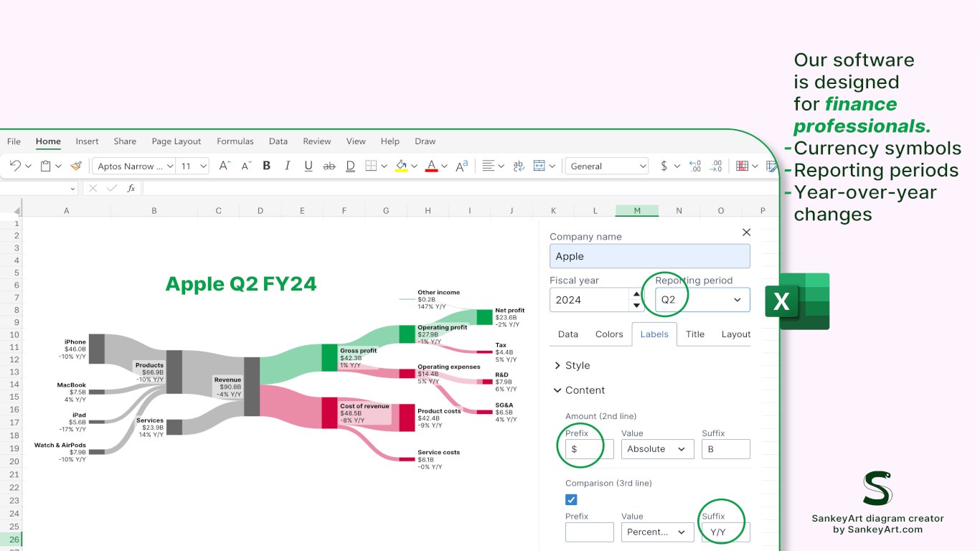Switch to the Title tab
Image resolution: width=980 pixels, height=551 pixels.
[695, 334]
